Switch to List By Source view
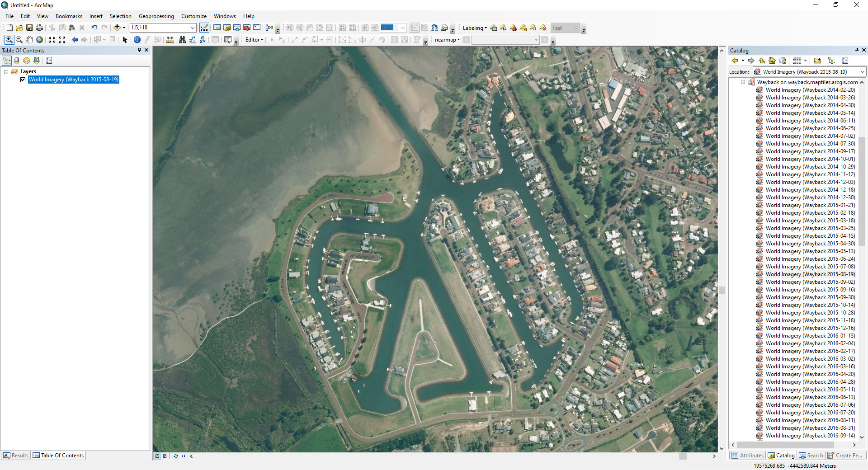Screen dimensions: 868x470 (x=17, y=61)
